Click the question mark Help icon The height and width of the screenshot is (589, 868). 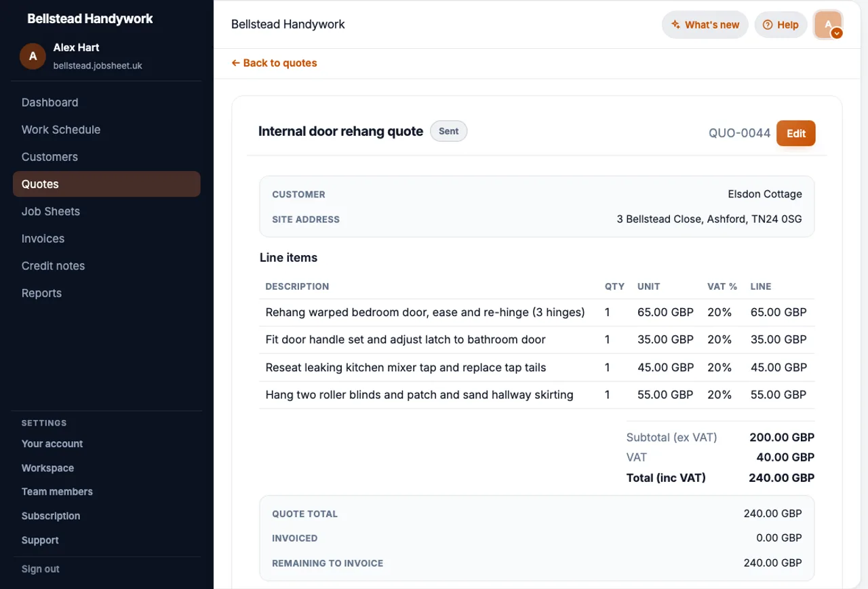(x=768, y=24)
